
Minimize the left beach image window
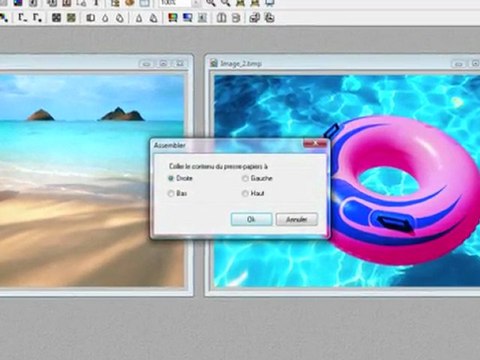pos(146,63)
